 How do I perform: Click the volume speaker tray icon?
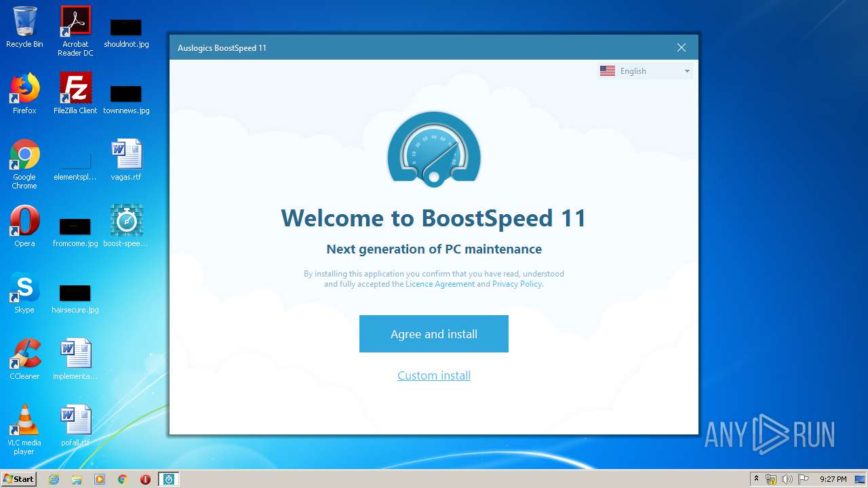point(787,479)
